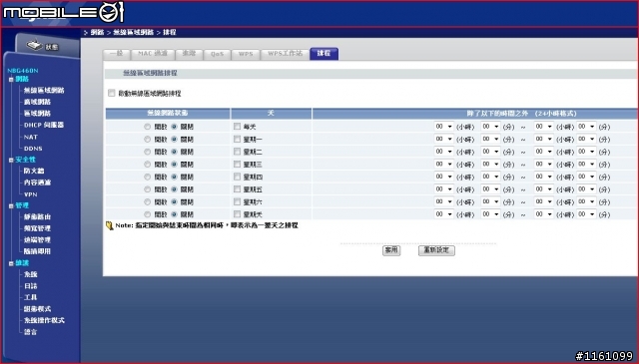Select 開啟 radio in the 每天 row
Screen dimensions: 639x364
(x=148, y=127)
